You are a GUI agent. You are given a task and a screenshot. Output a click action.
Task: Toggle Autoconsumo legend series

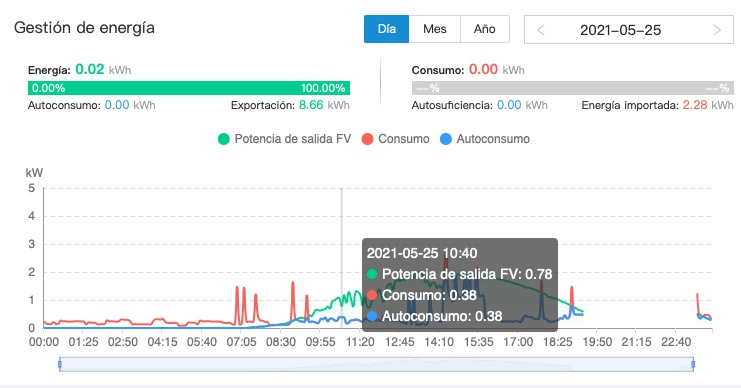(x=485, y=139)
